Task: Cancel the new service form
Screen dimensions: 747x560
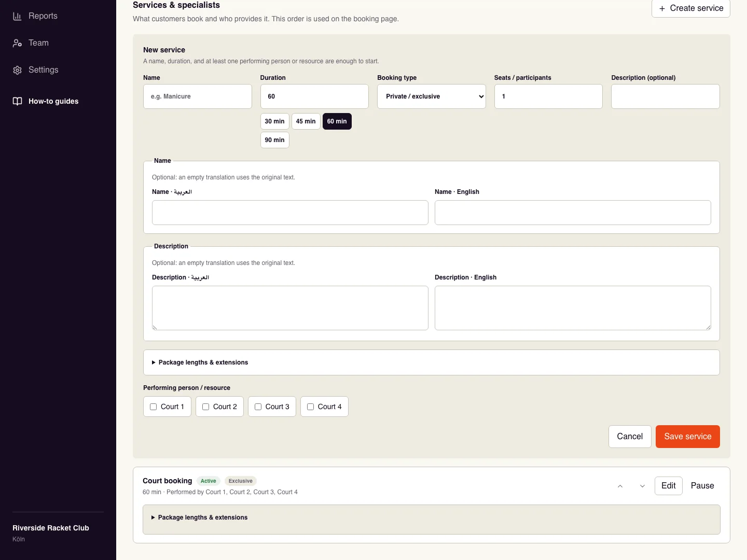Action: [x=630, y=437]
